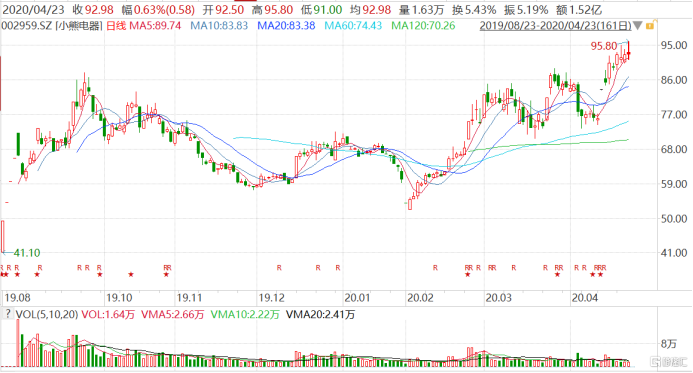Click the 95.80 high price marker on chart
693x373 pixels.
coord(604,46)
